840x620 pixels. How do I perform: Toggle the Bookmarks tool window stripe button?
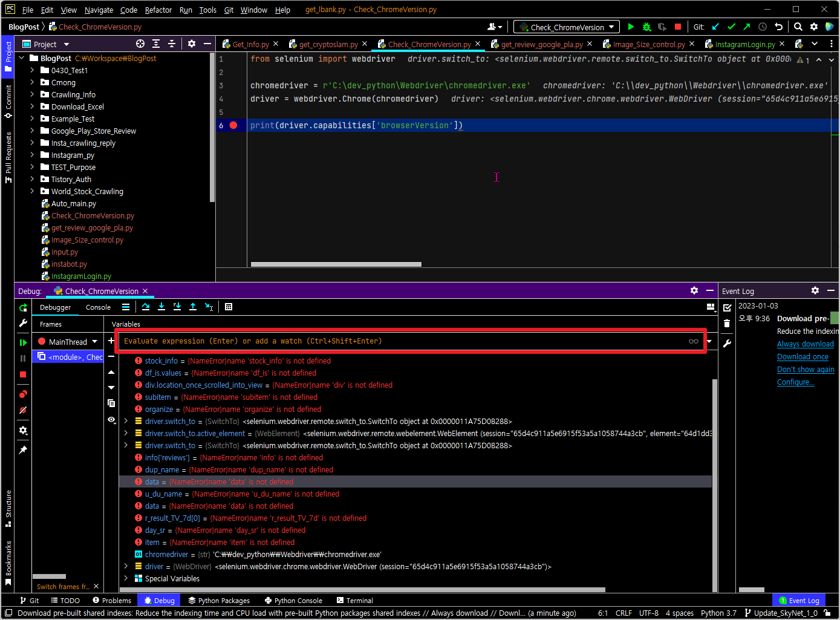[8, 563]
